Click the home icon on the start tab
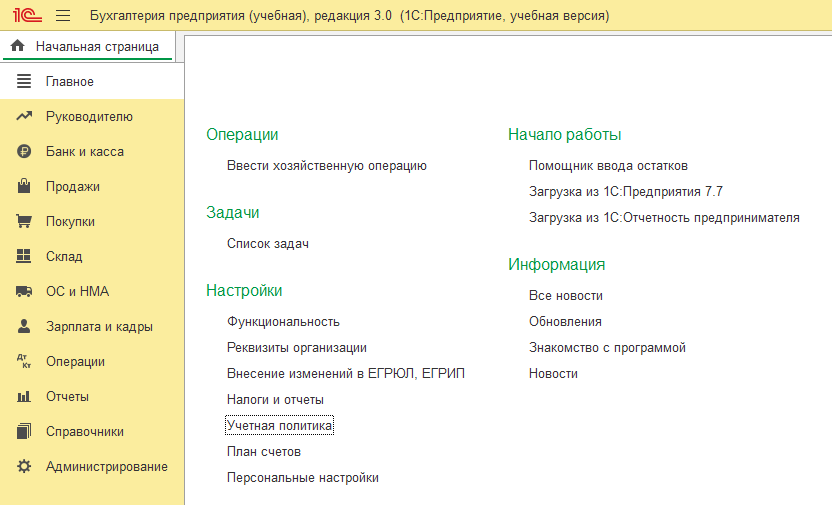The width and height of the screenshot is (832, 505). (18, 46)
